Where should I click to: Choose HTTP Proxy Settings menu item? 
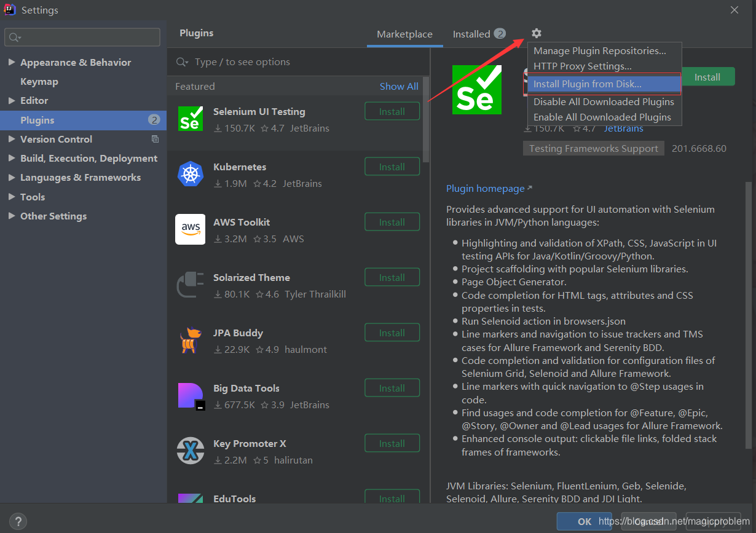[604, 66]
